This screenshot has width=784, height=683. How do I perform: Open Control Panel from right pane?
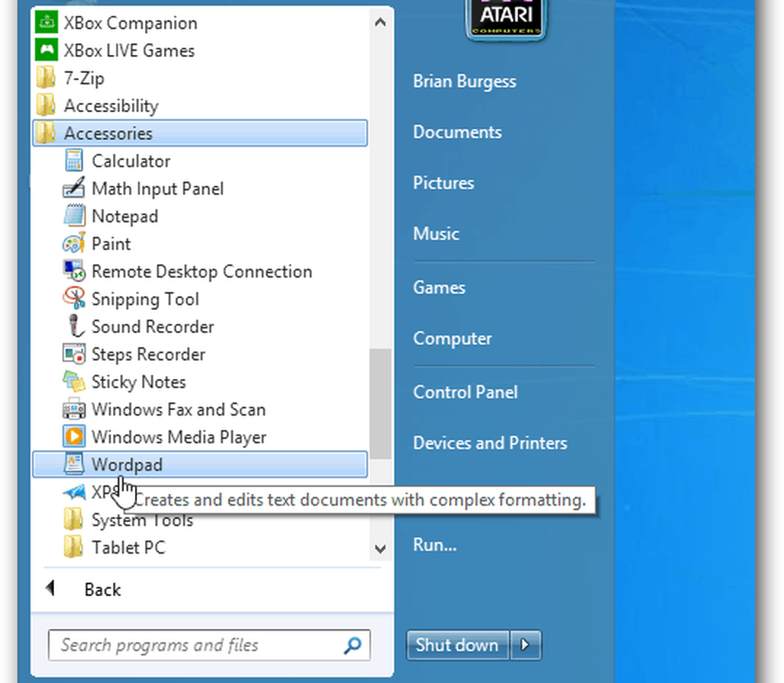click(465, 392)
